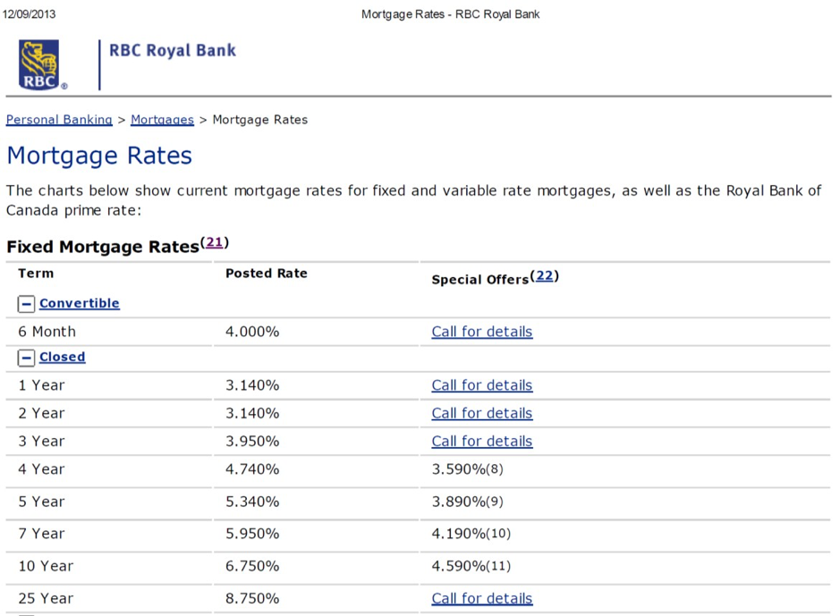Viewport: 840px width, 616px height.
Task: Click the Fixed Mortgage Rates heading
Action: 103,247
